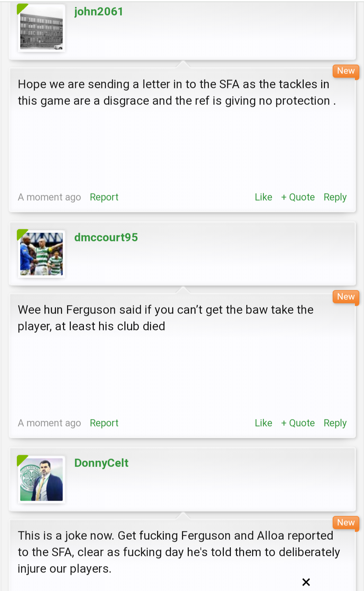Reply to dmccourt95's post
This screenshot has width=364, height=591.
coord(335,423)
